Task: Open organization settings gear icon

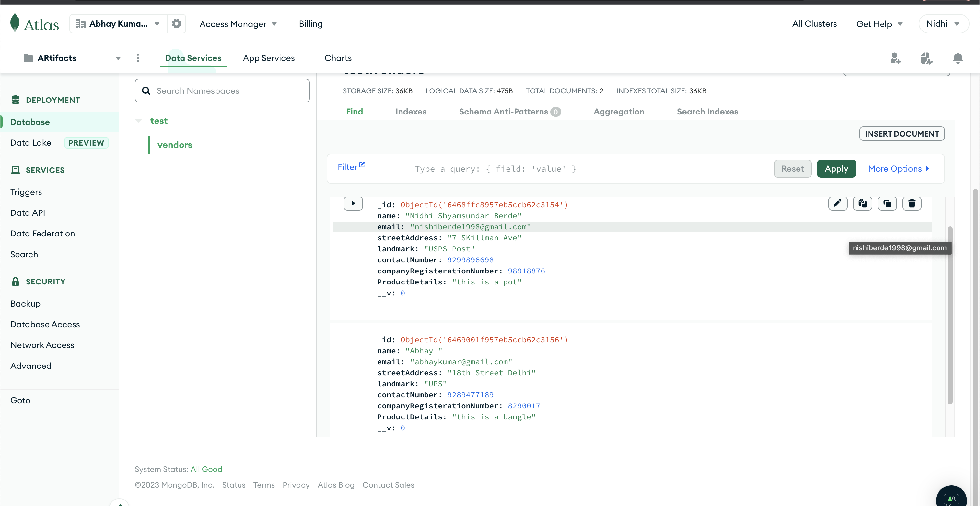Action: click(x=177, y=24)
